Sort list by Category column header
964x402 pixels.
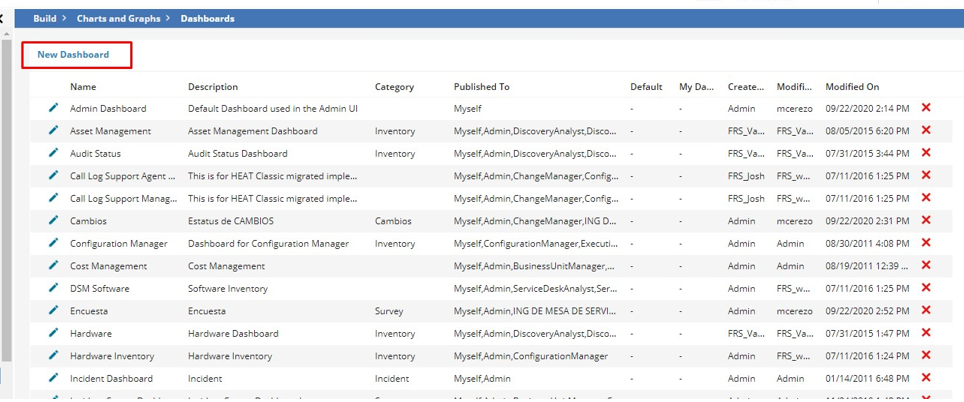click(x=394, y=87)
